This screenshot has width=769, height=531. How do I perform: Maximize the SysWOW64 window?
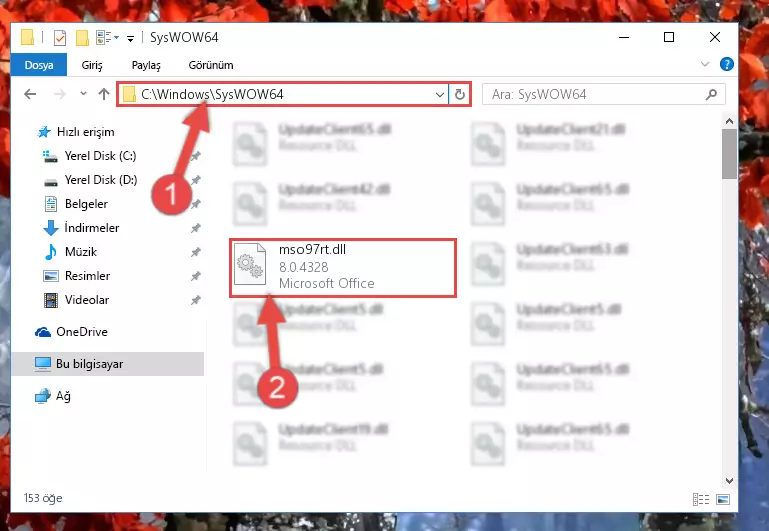(x=669, y=37)
